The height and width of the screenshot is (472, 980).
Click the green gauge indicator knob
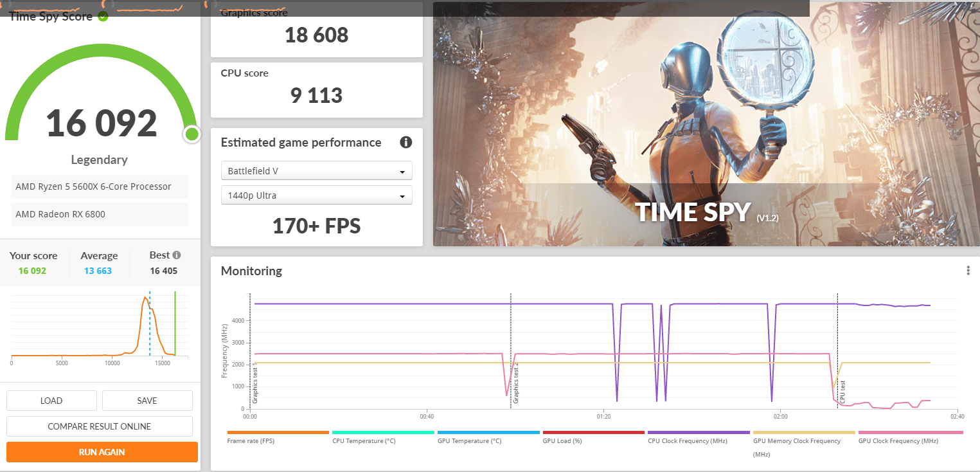(x=192, y=134)
